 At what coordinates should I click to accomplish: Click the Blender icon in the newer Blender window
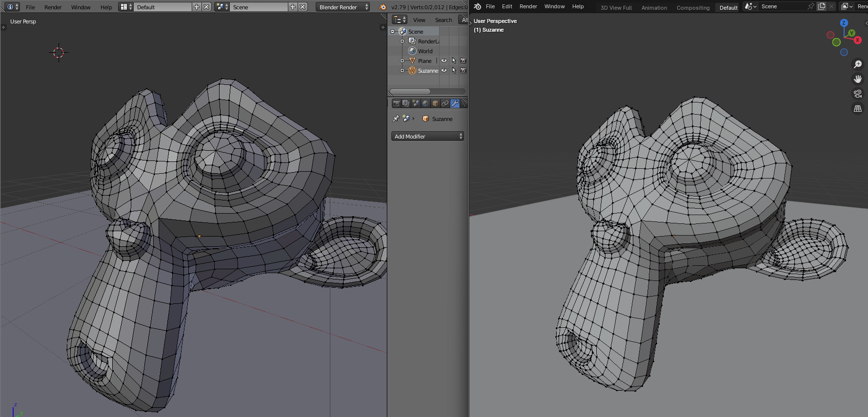pyautogui.click(x=477, y=6)
